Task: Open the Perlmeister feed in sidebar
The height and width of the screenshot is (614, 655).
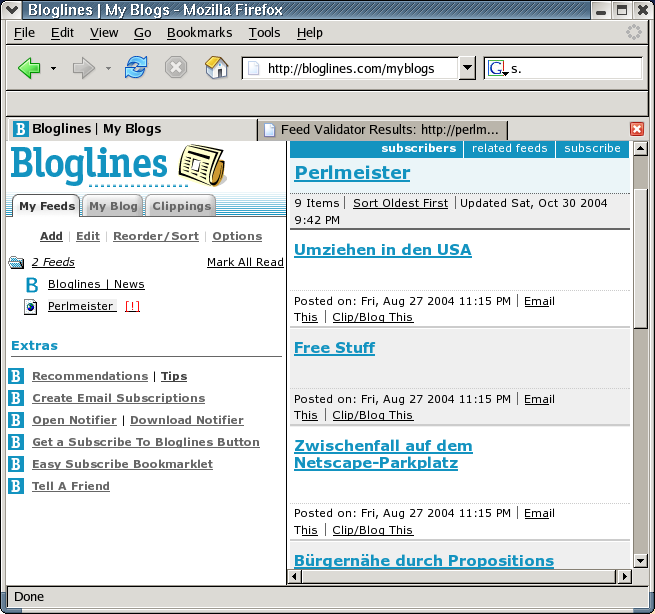Action: 82,306
